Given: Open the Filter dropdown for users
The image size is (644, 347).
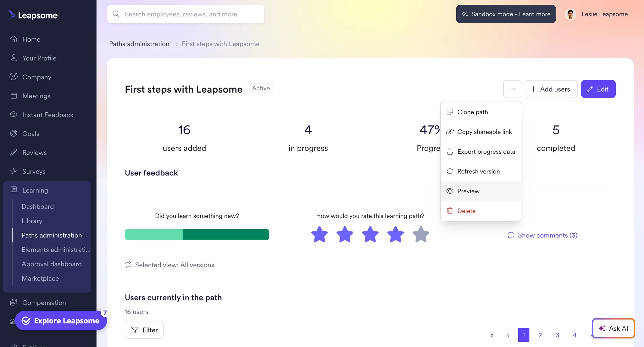Looking at the screenshot, I should pos(144,330).
